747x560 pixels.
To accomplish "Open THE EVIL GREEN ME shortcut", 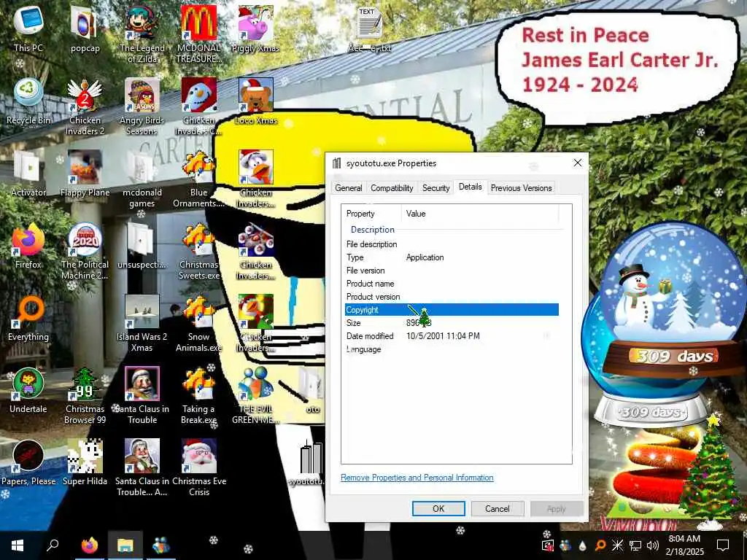I will [x=256, y=395].
